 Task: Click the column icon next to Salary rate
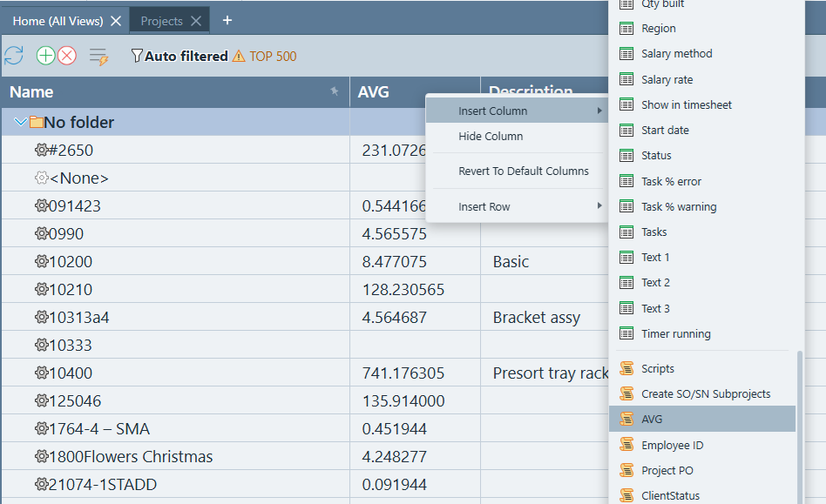[626, 79]
